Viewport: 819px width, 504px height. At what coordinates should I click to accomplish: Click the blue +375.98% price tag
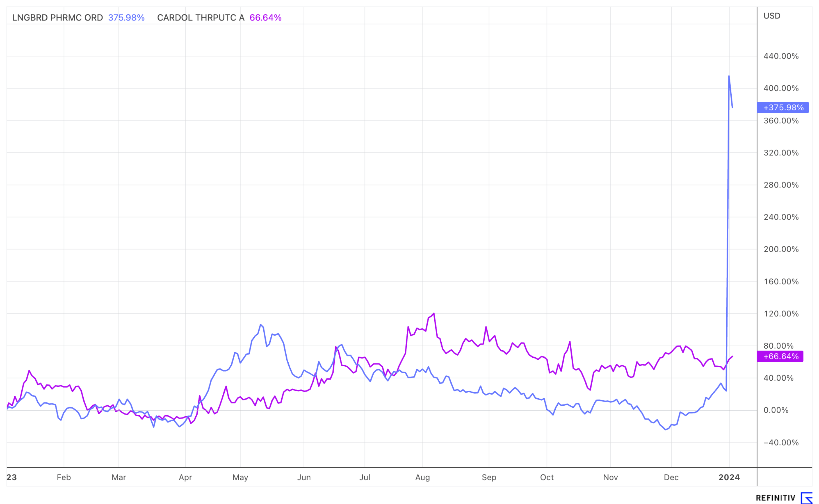pos(783,107)
